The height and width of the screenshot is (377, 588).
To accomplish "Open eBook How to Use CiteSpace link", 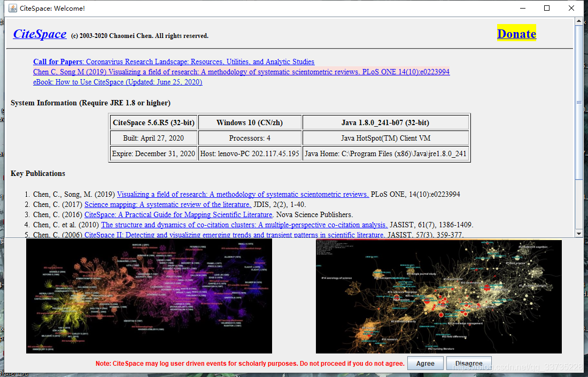I will pyautogui.click(x=118, y=82).
